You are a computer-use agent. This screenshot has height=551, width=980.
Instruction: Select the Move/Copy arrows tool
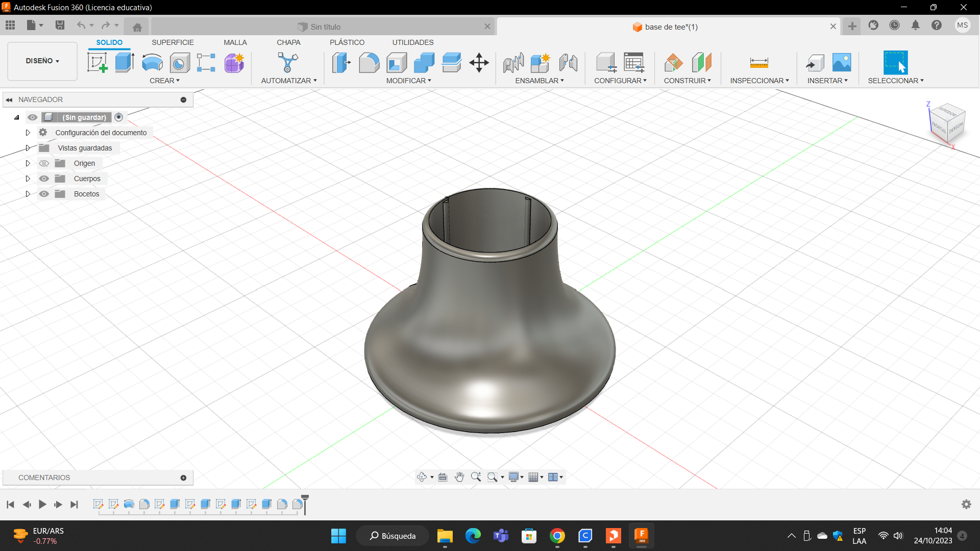(479, 63)
